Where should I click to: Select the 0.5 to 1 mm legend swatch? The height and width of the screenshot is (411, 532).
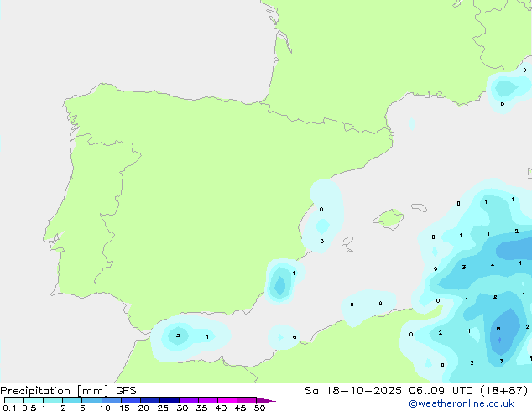[x=34, y=400]
